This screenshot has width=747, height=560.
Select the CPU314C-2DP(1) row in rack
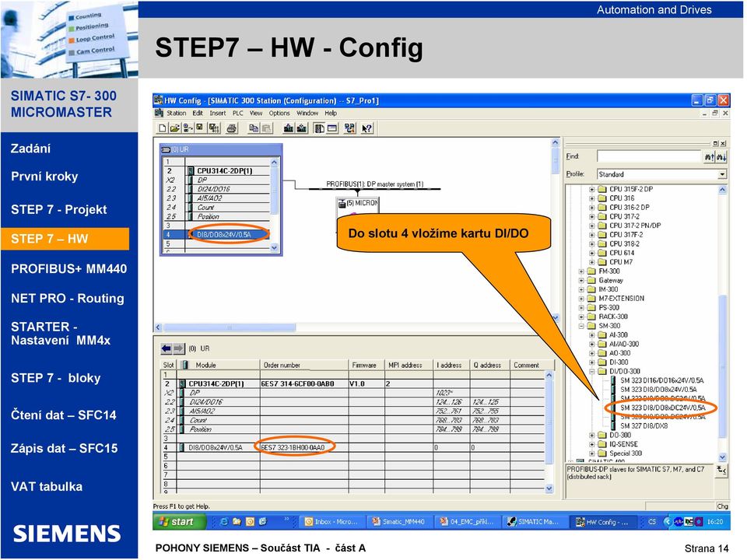click(217, 170)
